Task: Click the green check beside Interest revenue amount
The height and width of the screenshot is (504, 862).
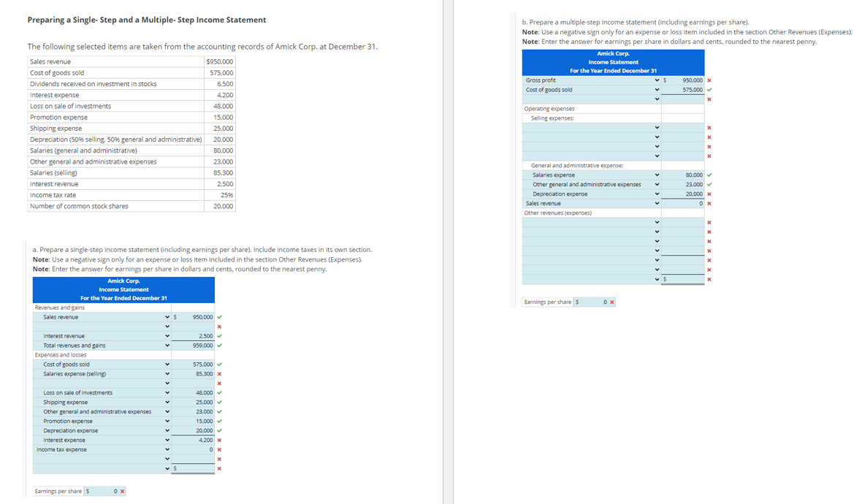Action: (x=218, y=335)
